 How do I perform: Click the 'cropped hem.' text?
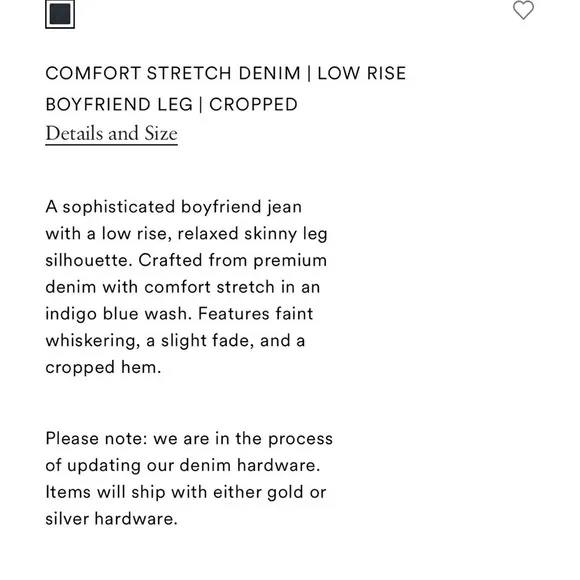point(103,368)
